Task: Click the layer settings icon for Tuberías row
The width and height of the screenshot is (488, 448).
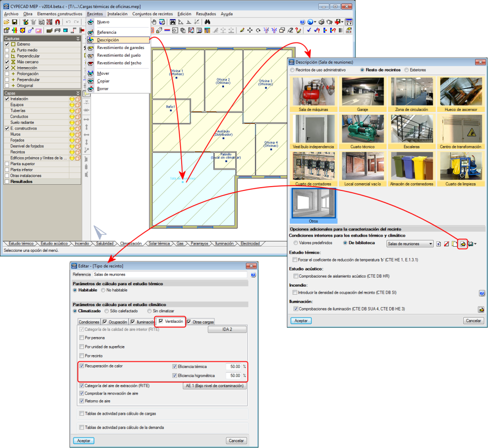Action: pyautogui.click(x=78, y=110)
